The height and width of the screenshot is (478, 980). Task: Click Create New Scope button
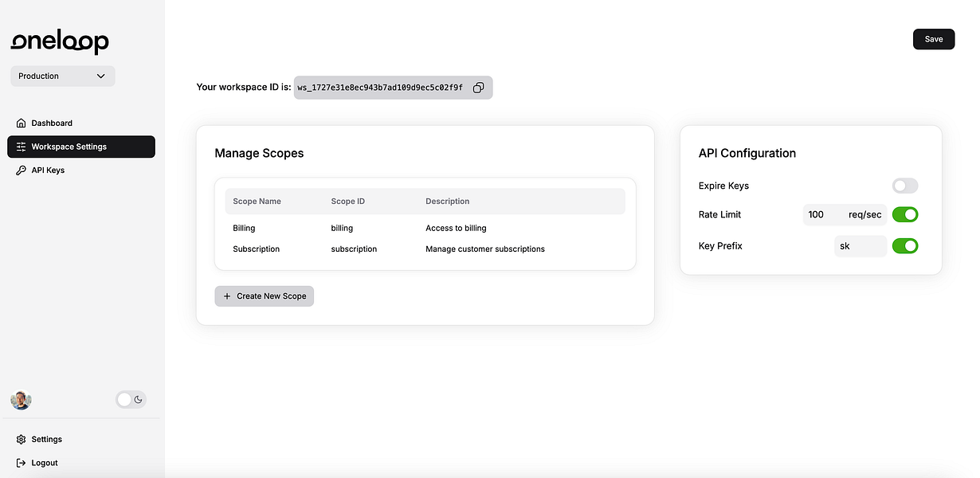pos(265,296)
